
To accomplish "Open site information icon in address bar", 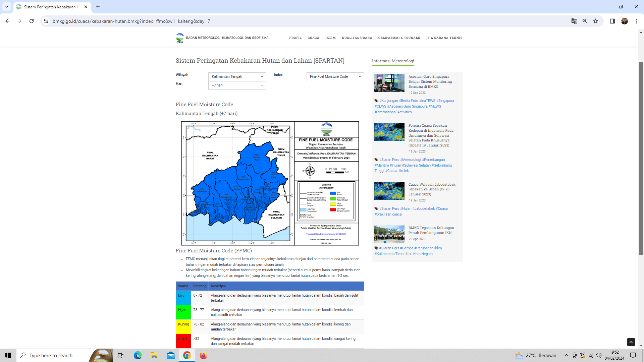I will pyautogui.click(x=46, y=21).
